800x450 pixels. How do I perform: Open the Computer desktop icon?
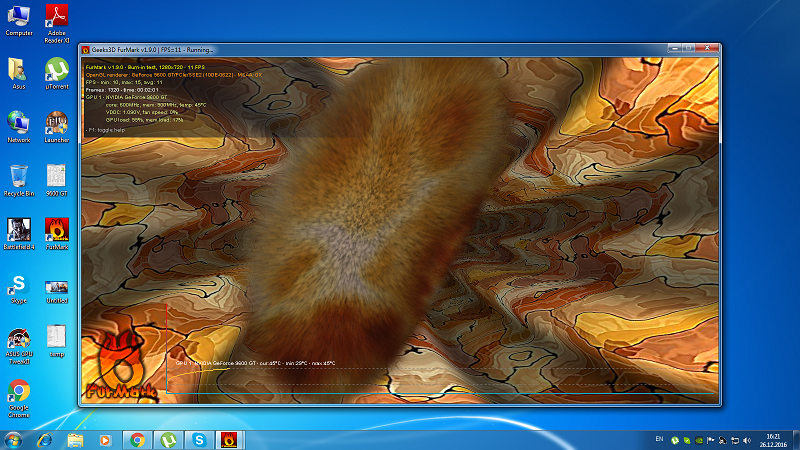(19, 20)
